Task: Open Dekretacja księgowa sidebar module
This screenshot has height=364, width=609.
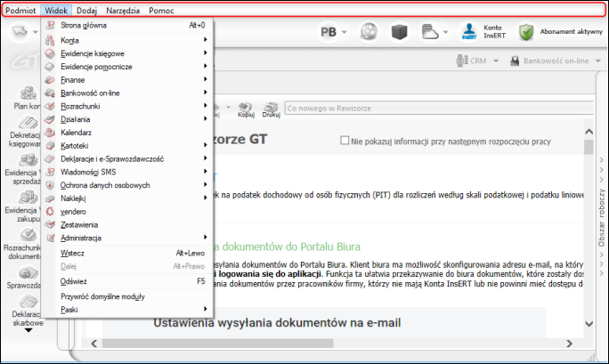Action: [25, 132]
